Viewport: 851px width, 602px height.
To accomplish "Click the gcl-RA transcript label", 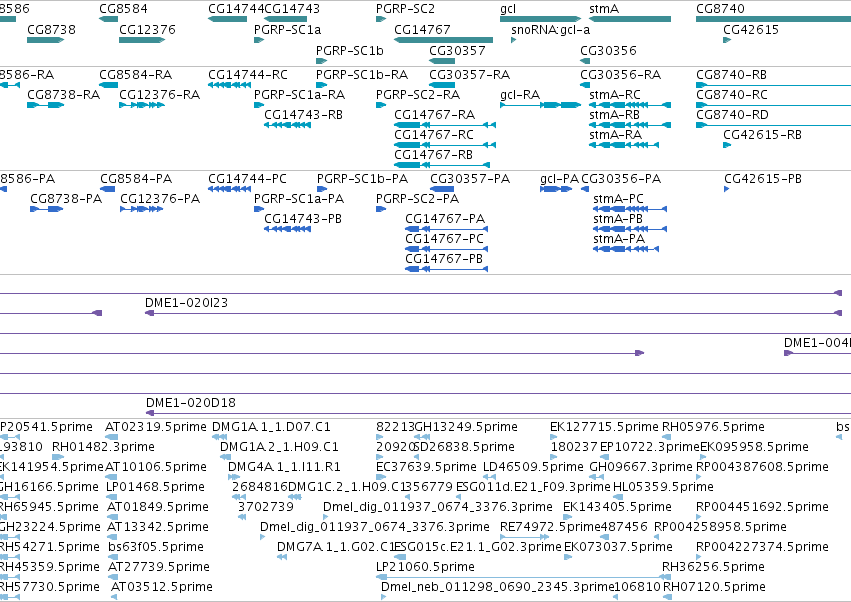I will click(520, 95).
